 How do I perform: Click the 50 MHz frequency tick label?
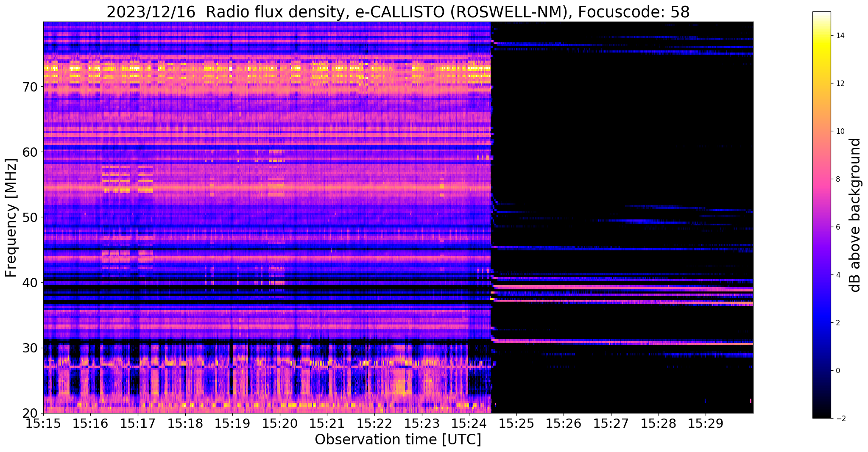click(x=31, y=217)
